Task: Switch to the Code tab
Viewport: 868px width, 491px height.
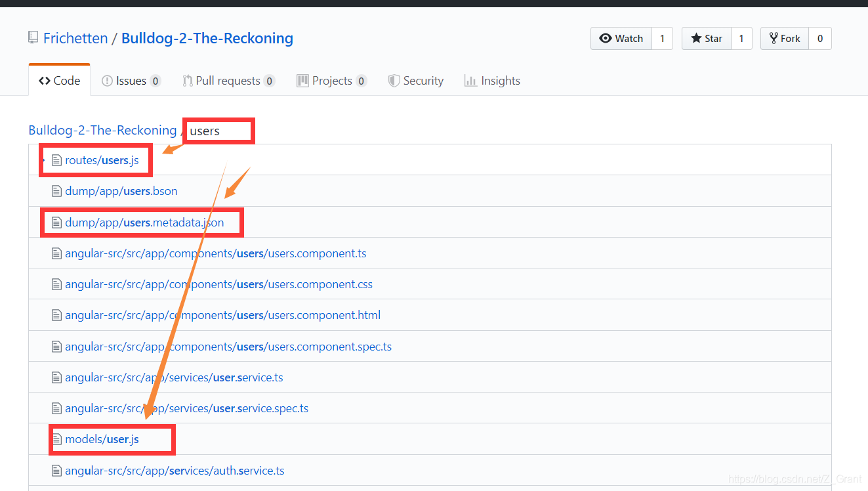Action: point(60,81)
